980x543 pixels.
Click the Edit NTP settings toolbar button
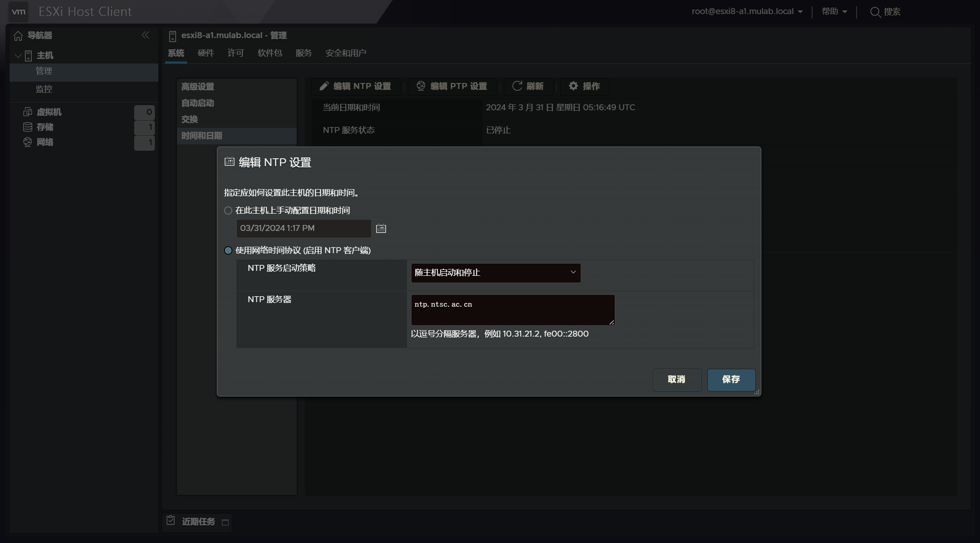pyautogui.click(x=356, y=86)
